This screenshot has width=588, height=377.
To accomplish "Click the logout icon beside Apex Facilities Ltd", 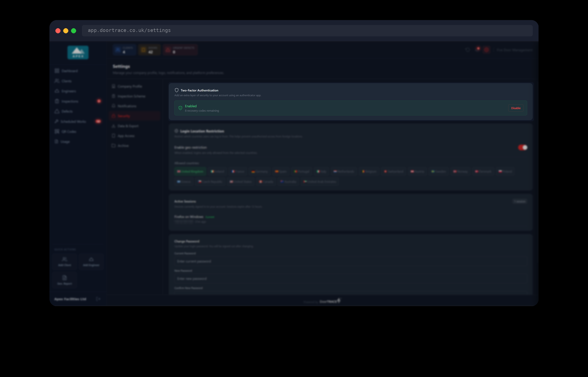I will click(x=98, y=299).
